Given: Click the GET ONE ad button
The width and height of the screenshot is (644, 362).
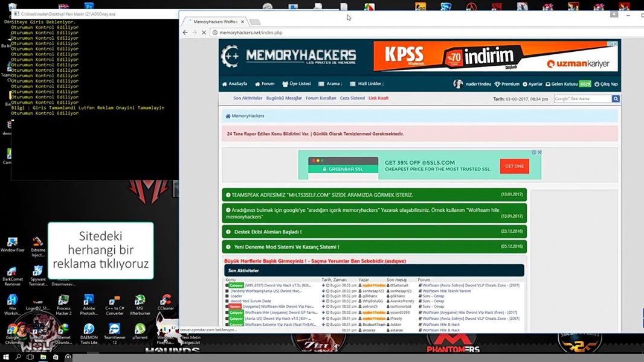Looking at the screenshot, I should (x=514, y=166).
